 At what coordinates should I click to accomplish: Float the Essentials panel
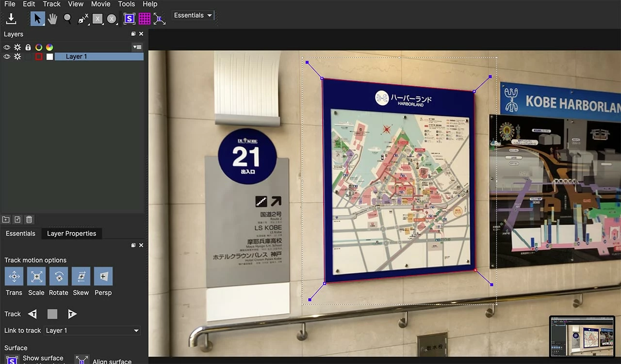click(x=133, y=245)
